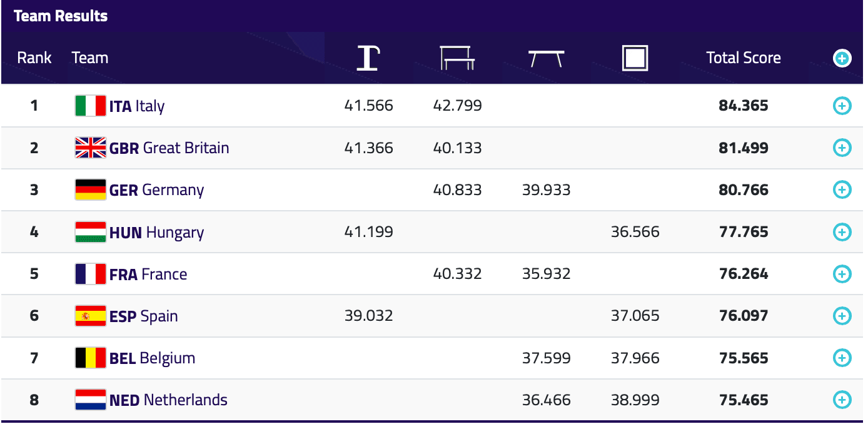Expand Italy team result details
The height and width of the screenshot is (424, 868).
coord(842,106)
